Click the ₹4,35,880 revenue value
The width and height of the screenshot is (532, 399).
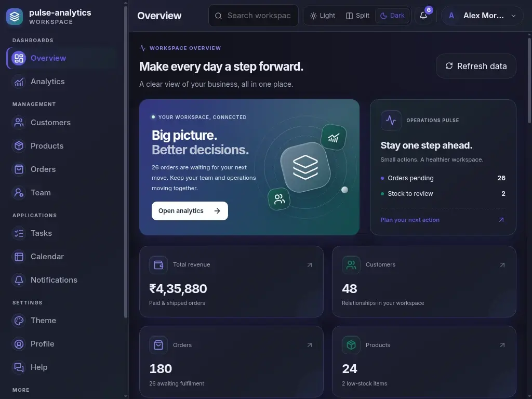pyautogui.click(x=178, y=289)
